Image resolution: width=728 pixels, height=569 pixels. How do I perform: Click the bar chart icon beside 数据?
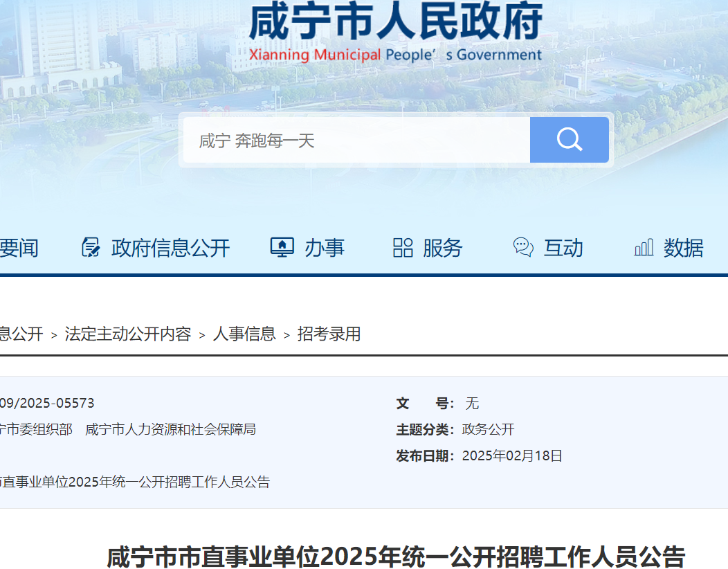coord(644,247)
